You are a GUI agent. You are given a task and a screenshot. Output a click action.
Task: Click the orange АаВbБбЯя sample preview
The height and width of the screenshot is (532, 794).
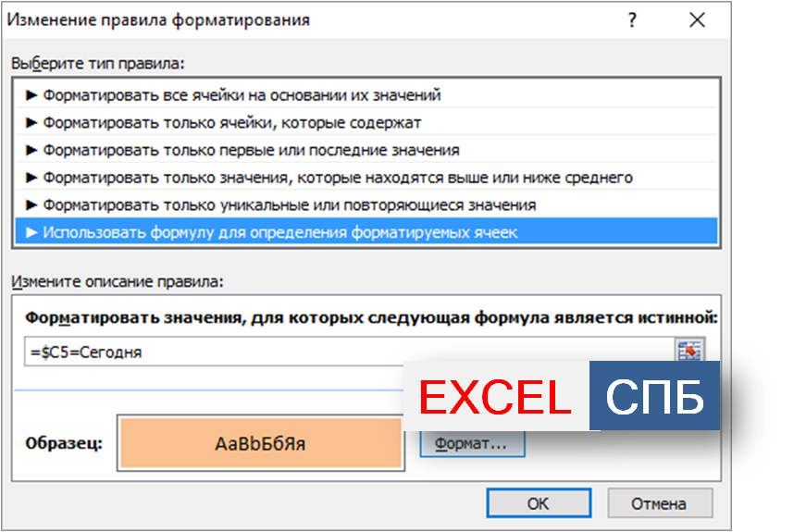260,443
